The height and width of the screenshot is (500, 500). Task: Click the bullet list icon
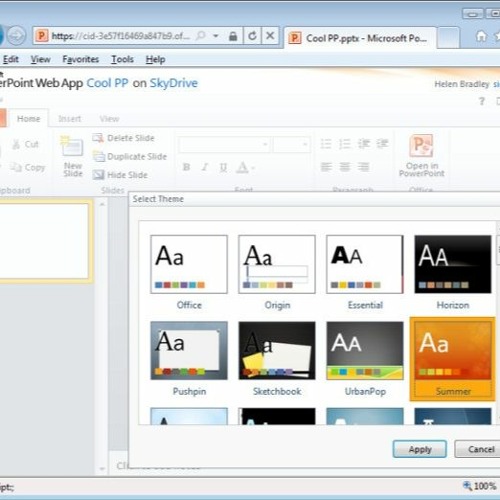[326, 144]
